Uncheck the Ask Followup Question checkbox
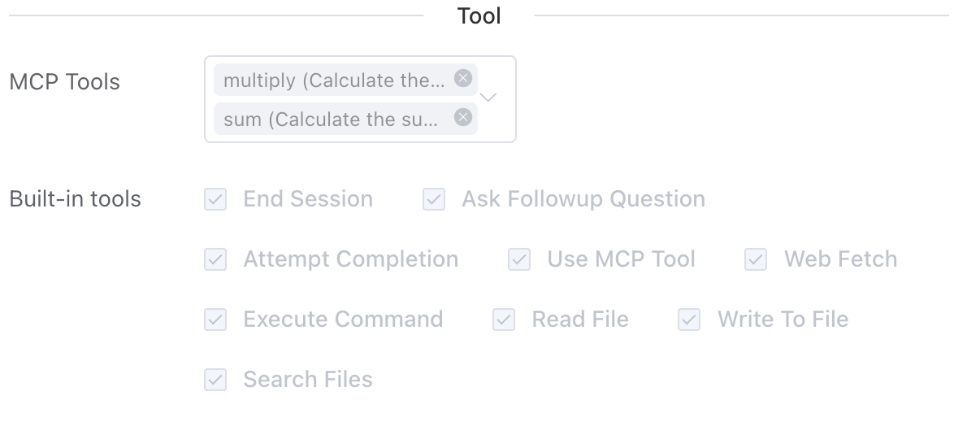The height and width of the screenshot is (426, 980). pos(434,199)
